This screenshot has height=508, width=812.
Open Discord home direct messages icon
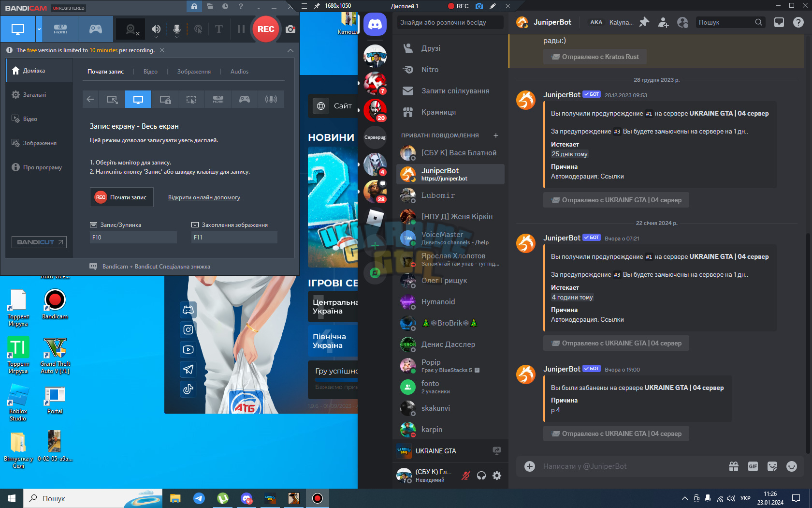(375, 24)
